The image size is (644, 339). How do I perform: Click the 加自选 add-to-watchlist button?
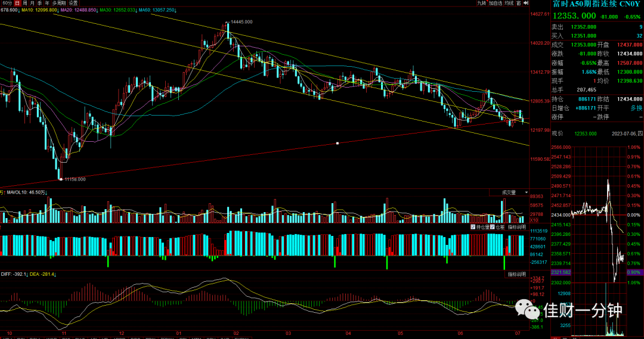pyautogui.click(x=496, y=3)
